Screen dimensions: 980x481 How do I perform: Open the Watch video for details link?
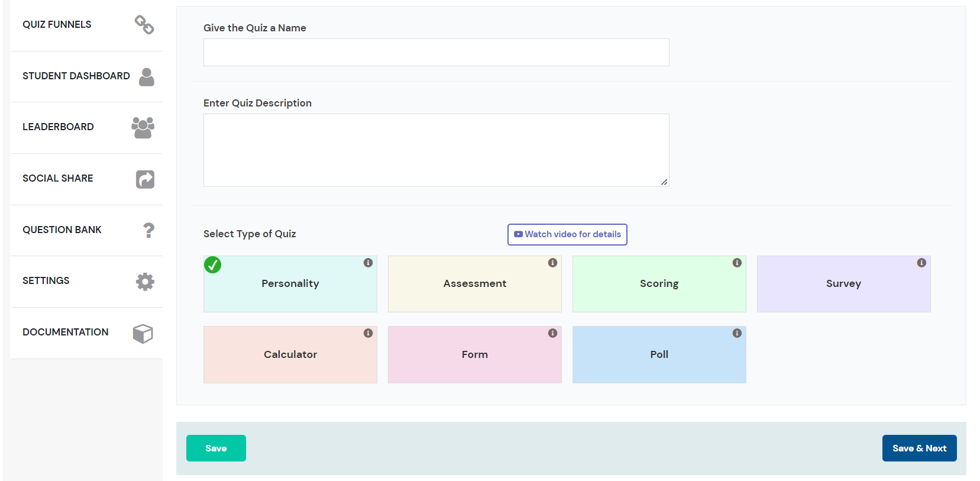tap(567, 234)
